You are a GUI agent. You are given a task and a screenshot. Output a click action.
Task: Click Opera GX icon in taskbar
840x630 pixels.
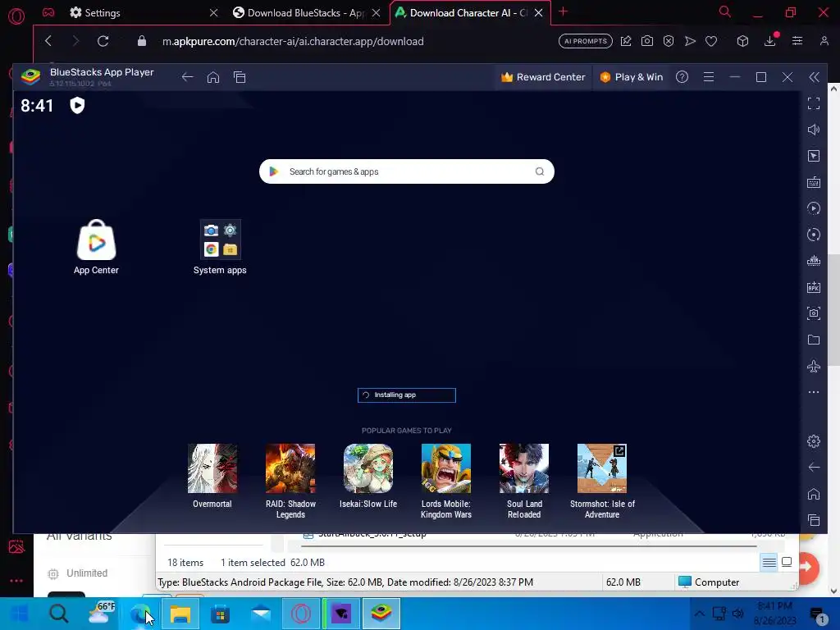point(300,614)
